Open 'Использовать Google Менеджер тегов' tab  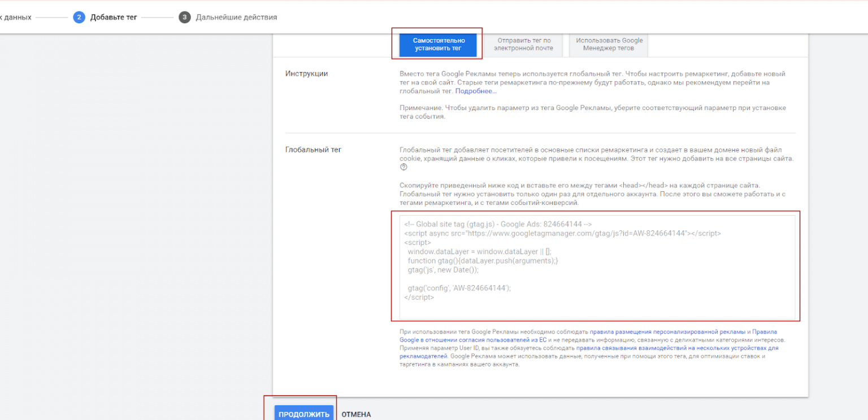(x=608, y=45)
